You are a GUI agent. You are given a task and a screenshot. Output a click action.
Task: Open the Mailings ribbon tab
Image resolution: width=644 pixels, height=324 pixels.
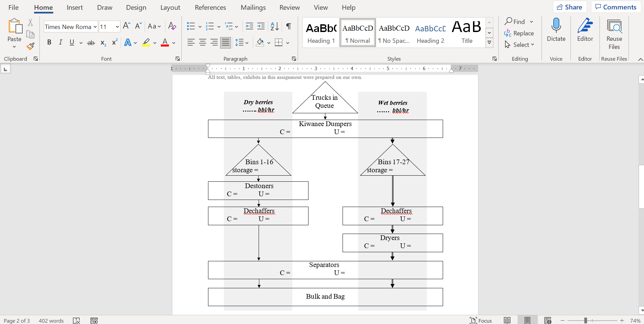(x=254, y=7)
